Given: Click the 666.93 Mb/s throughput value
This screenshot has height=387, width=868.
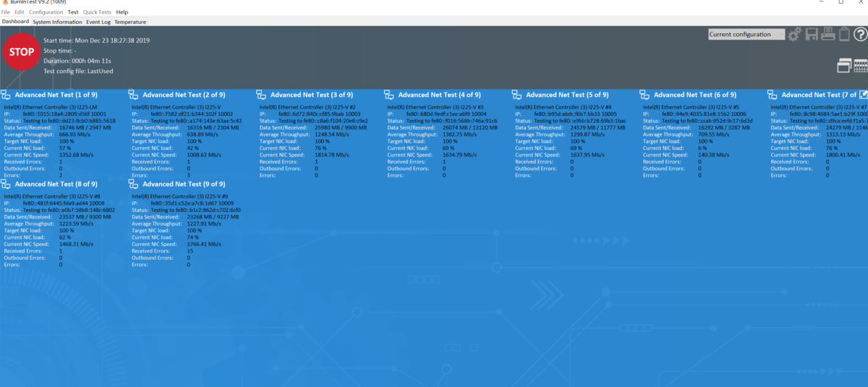Looking at the screenshot, I should click(x=76, y=135).
